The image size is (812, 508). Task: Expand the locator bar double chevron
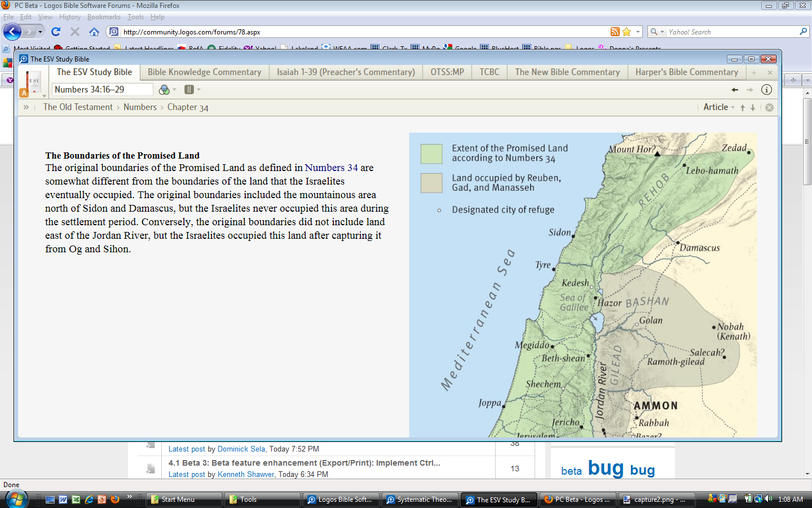pyautogui.click(x=26, y=107)
